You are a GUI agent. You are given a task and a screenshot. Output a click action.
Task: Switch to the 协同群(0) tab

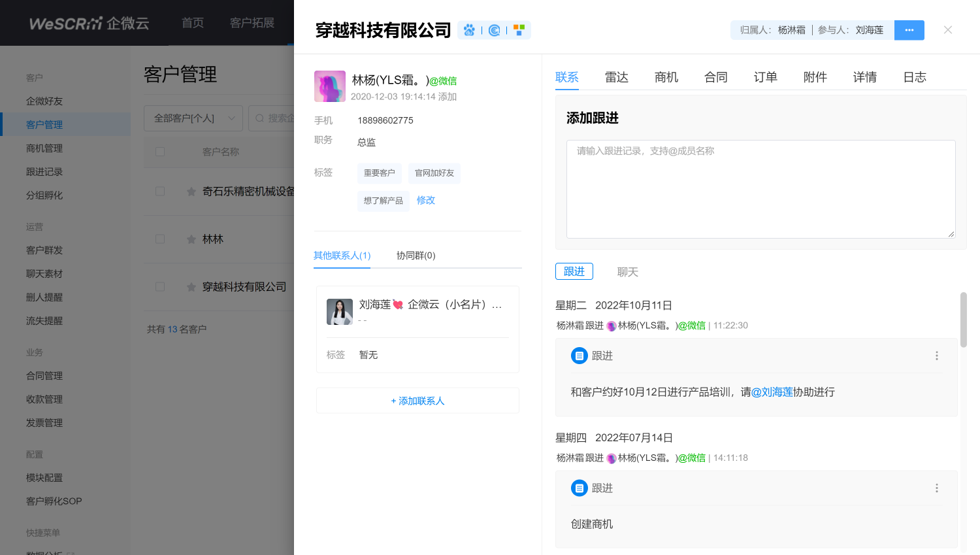pos(416,256)
